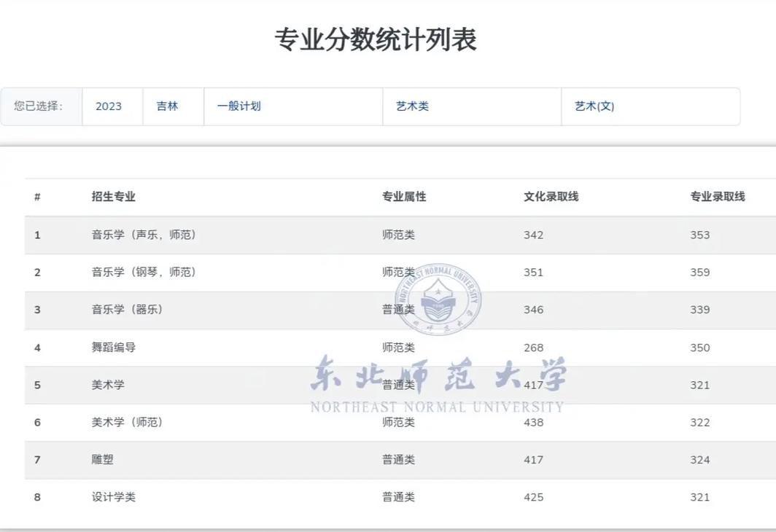Sort by the 文化录取线 column header
This screenshot has height=532, width=776.
coord(551,195)
